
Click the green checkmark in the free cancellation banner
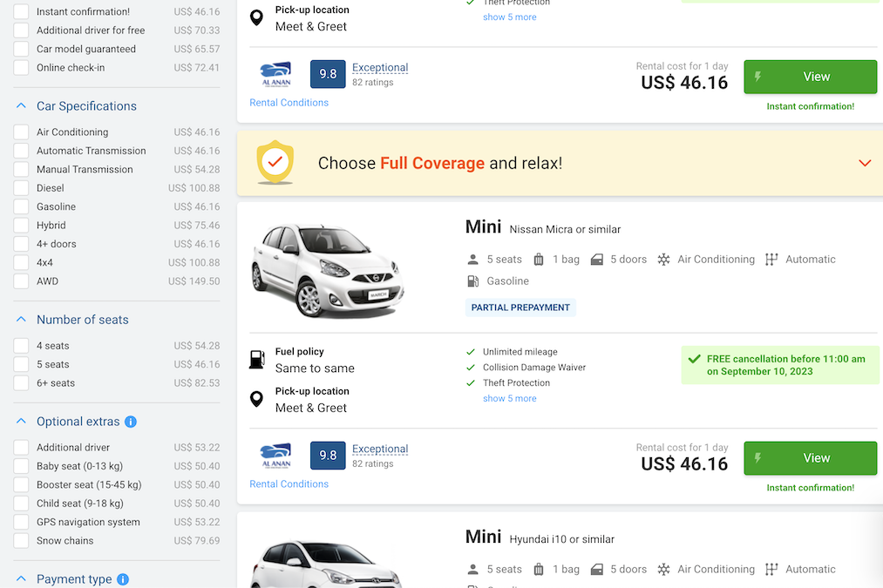pyautogui.click(x=695, y=359)
